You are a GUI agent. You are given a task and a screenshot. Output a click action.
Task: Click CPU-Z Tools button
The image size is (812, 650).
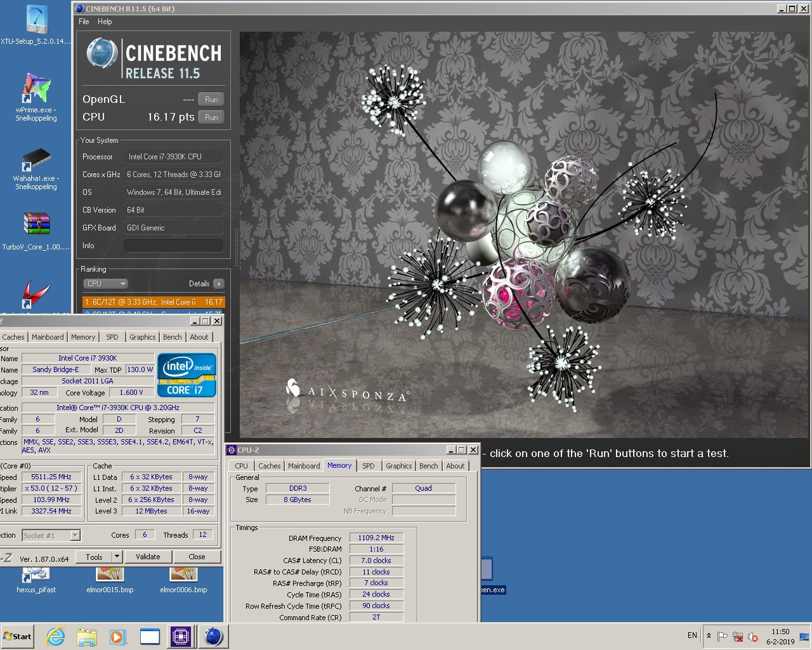(x=94, y=557)
